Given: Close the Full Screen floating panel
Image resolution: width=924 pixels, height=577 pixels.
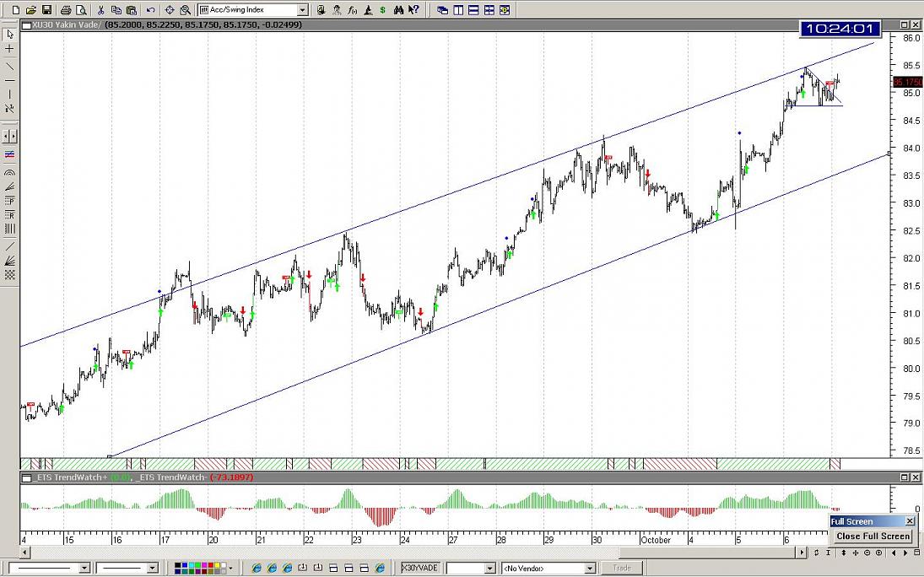Looking at the screenshot, I should pos(909,521).
